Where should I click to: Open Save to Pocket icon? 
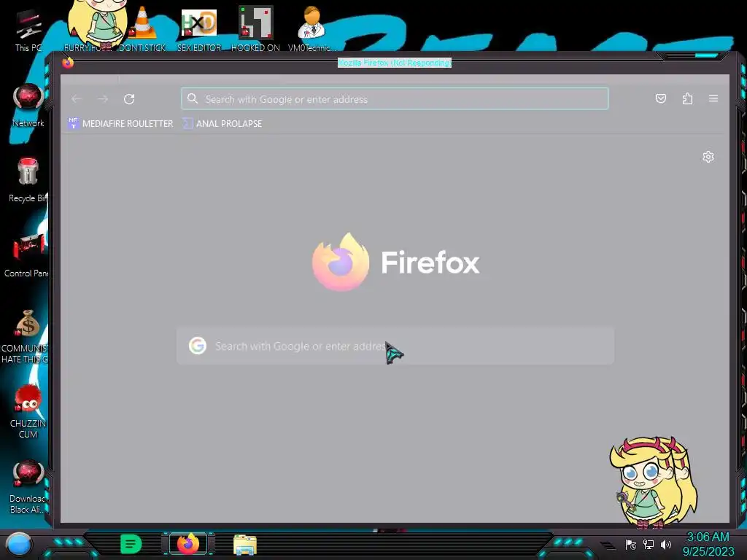coord(661,98)
